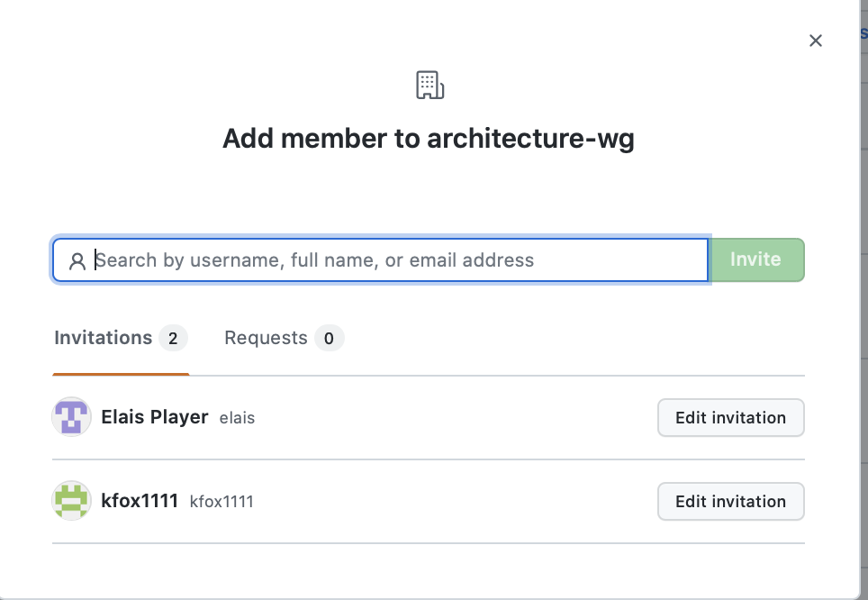Switch to the Requests tab
868x600 pixels.
[x=266, y=337]
